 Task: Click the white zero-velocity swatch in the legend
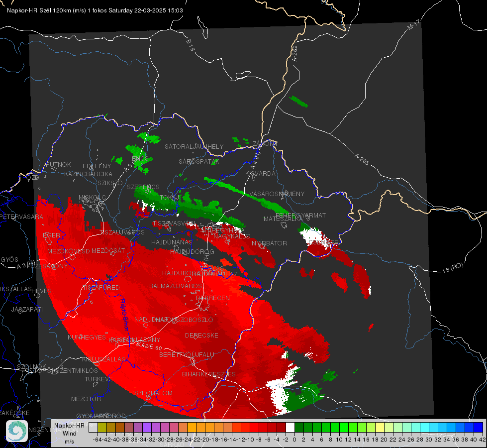click(x=290, y=428)
